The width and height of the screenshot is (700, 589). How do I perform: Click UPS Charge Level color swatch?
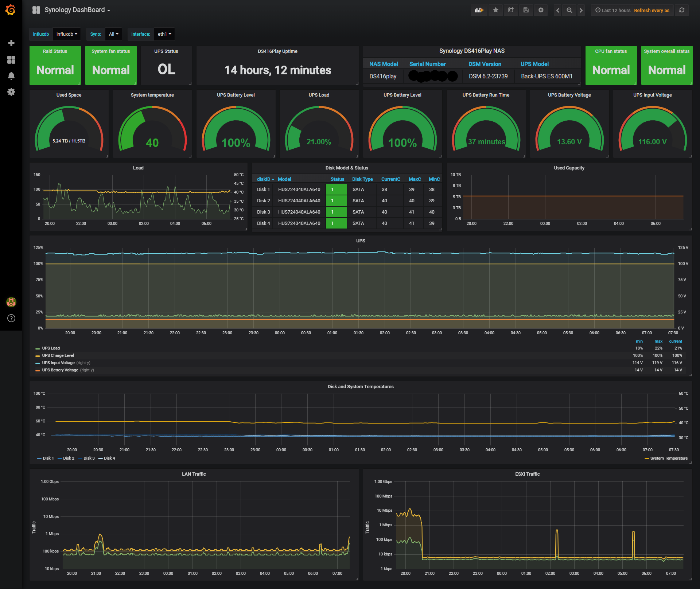(38, 356)
